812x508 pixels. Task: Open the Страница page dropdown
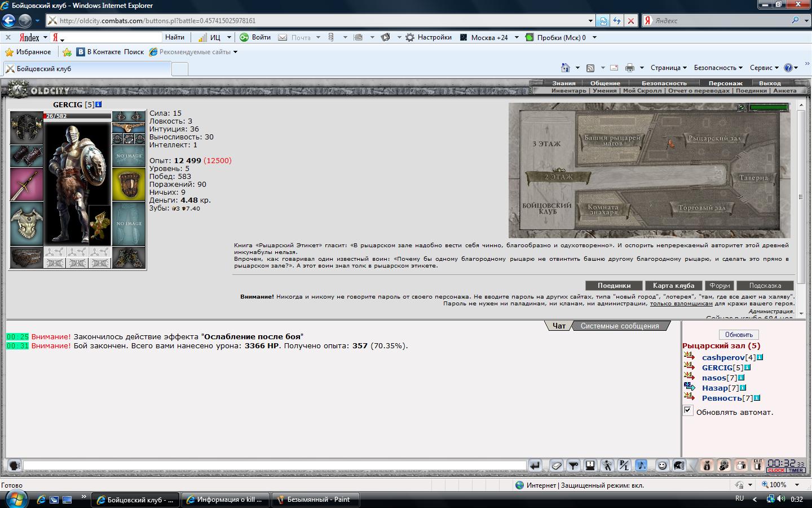point(669,68)
